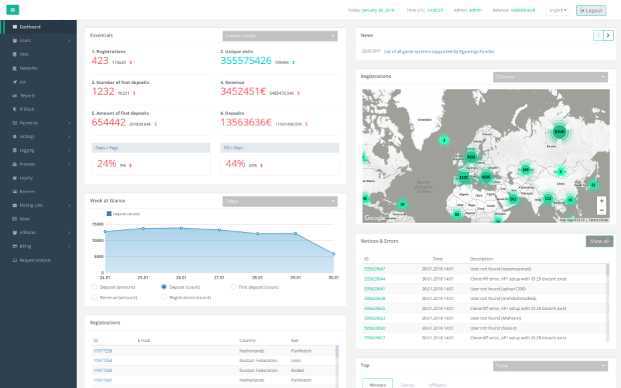The image size is (621, 388).
Task: Click the icon beside News in sidebar
Action: pos(15,219)
